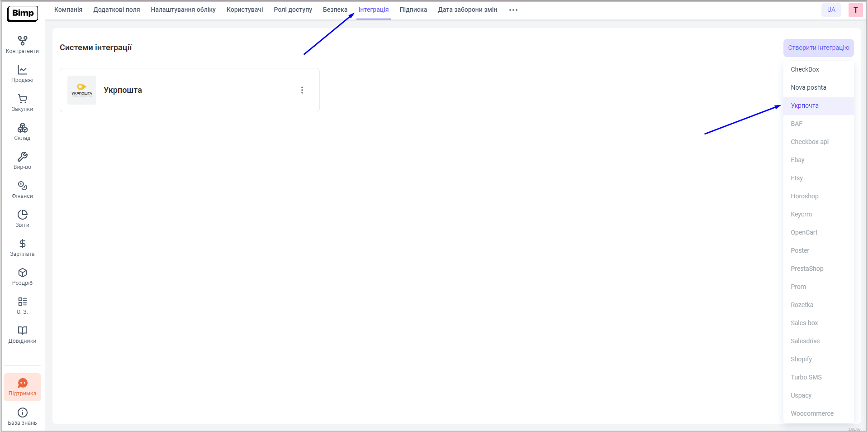The height and width of the screenshot is (432, 868).
Task: Click the Створити інтеграцію button
Action: (x=818, y=48)
